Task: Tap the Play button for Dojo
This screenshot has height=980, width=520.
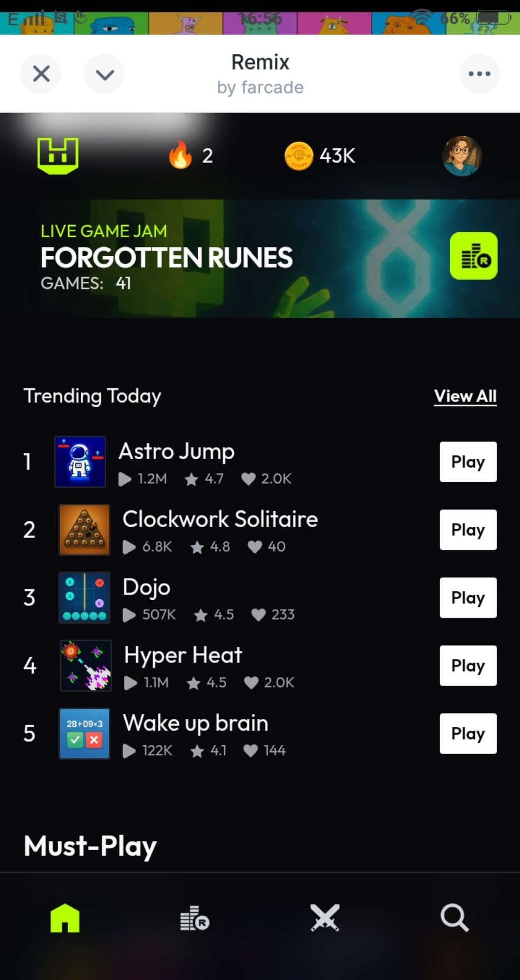Action: (468, 597)
